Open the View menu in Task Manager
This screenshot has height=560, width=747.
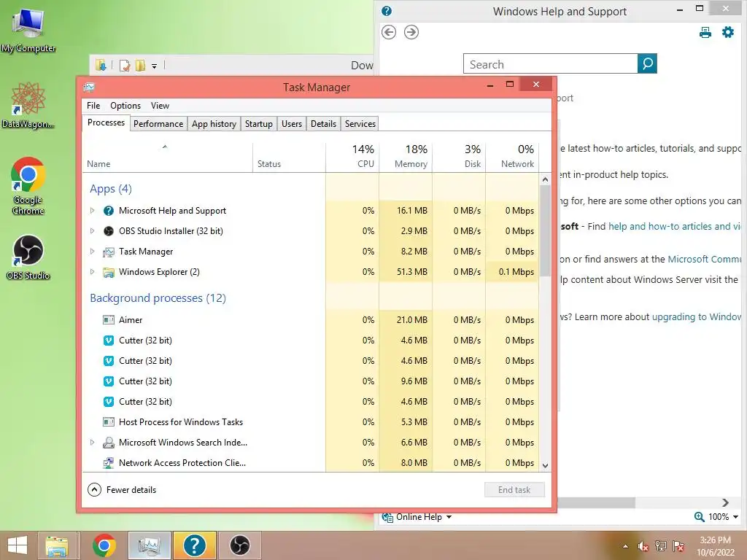point(160,106)
